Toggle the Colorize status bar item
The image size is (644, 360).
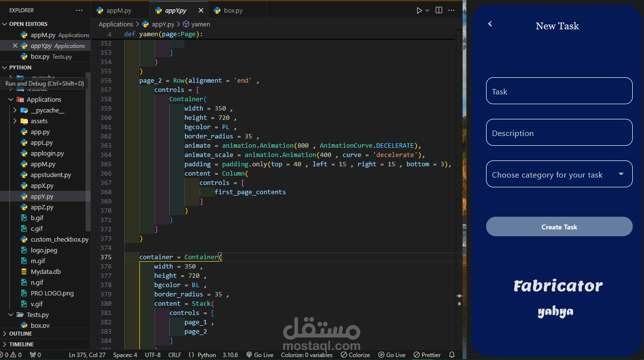pyautogui.click(x=355, y=355)
